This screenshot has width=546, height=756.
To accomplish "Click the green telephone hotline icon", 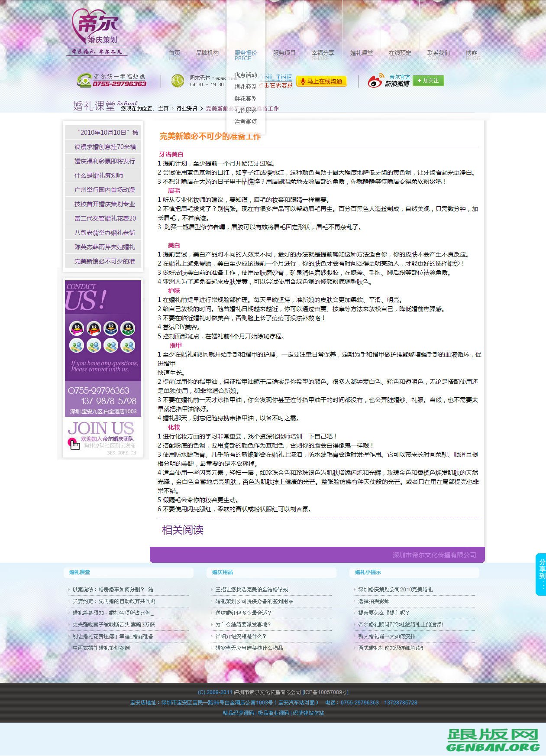I will (x=84, y=80).
